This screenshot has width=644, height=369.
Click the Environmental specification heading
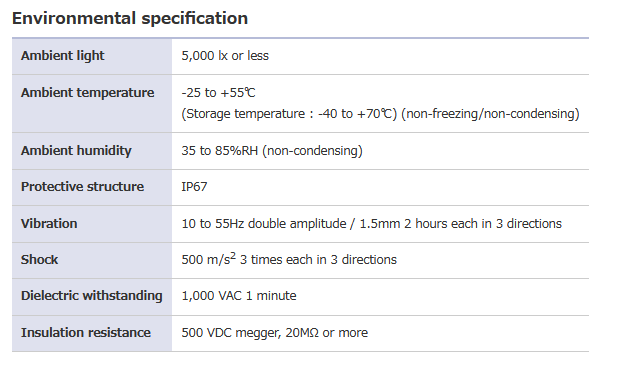point(130,19)
